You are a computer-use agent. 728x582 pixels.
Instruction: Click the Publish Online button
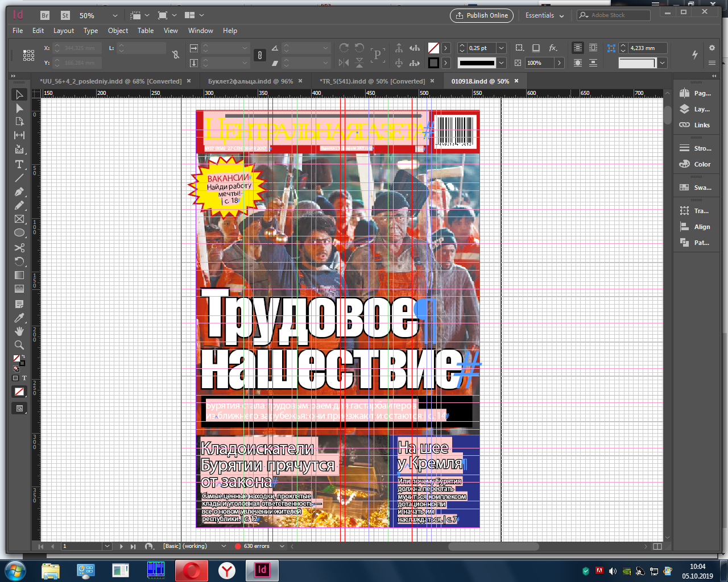[482, 15]
